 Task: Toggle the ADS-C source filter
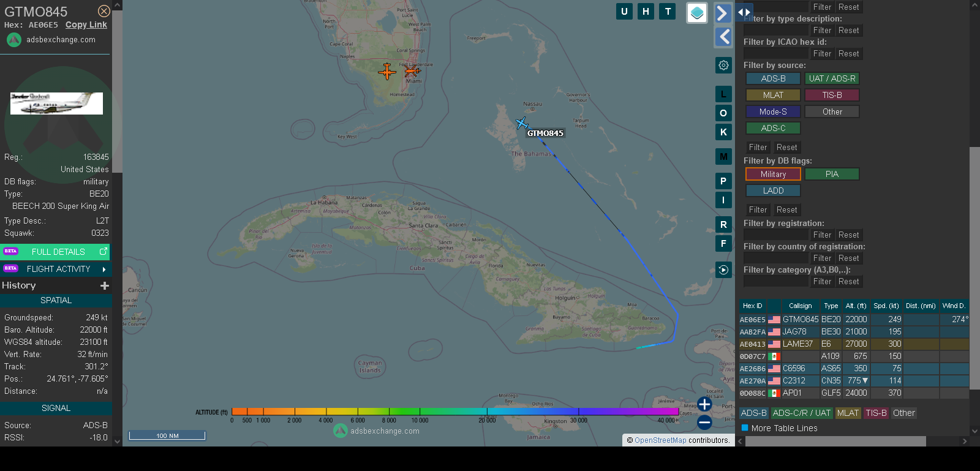(x=773, y=128)
